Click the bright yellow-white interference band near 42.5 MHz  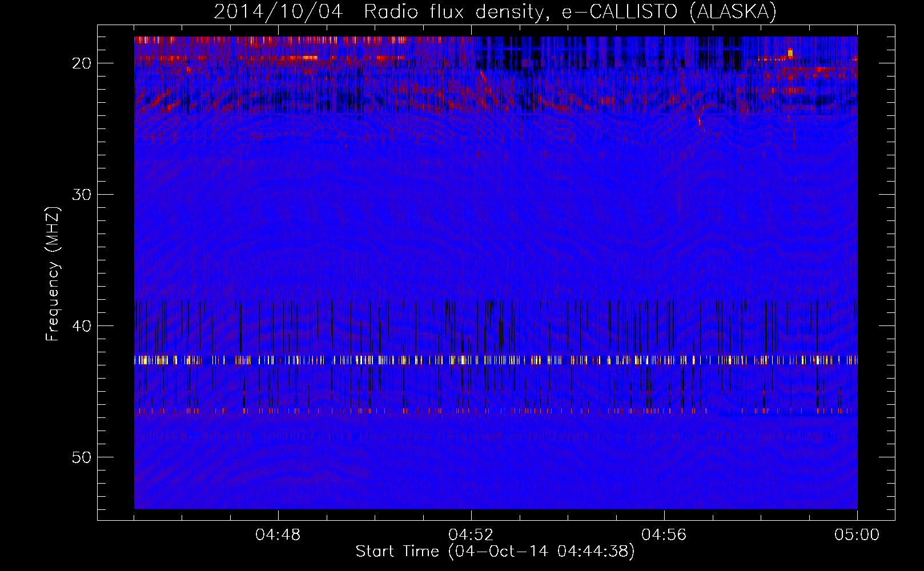tap(496, 360)
